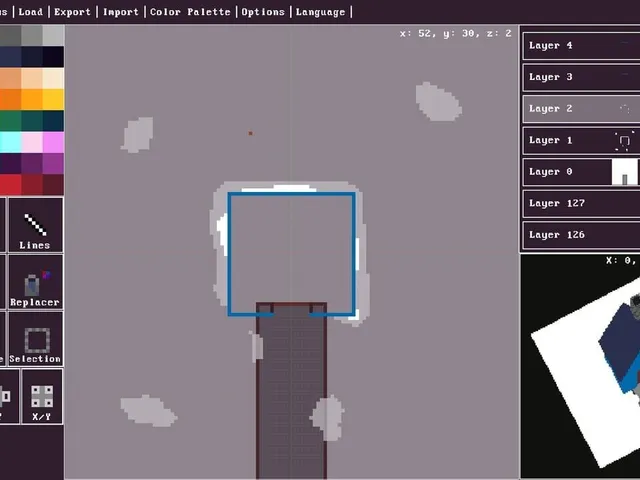This screenshot has height=480, width=640.
Task: Select Layer 126 in the layer list
Action: [x=581, y=235]
